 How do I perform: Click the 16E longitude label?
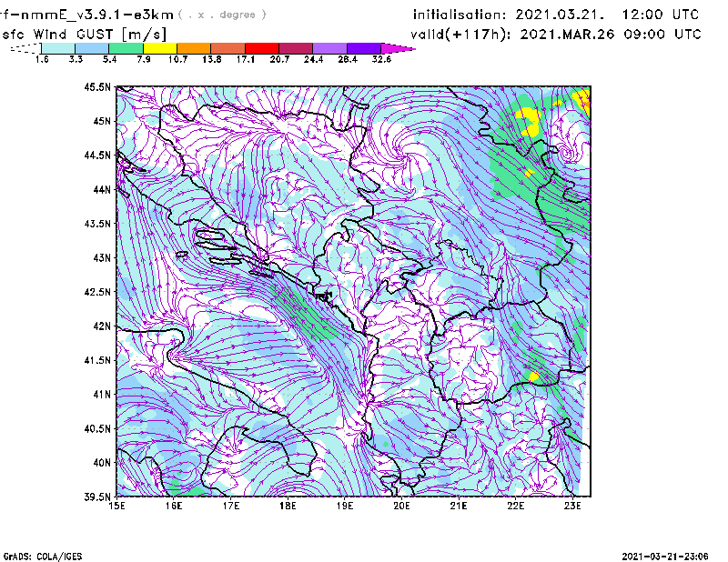(x=174, y=506)
